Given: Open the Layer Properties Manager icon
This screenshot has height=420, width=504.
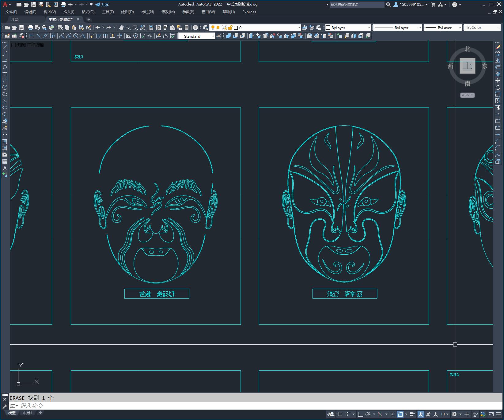Looking at the screenshot, I should [206, 28].
